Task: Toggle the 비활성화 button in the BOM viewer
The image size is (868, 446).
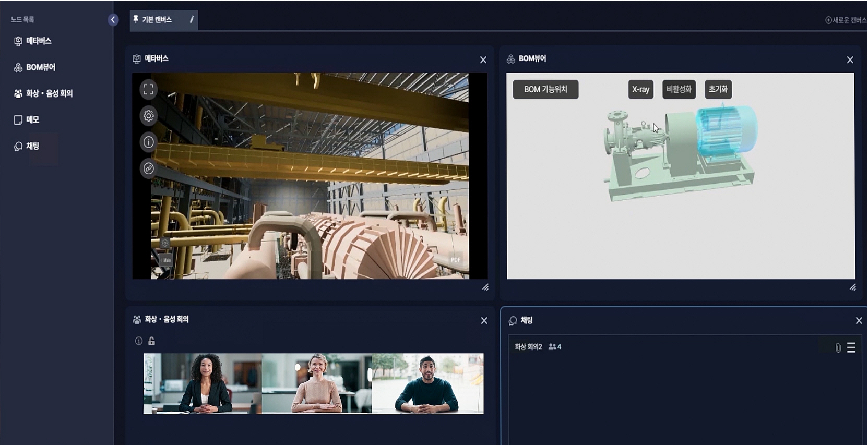Action: click(x=679, y=89)
